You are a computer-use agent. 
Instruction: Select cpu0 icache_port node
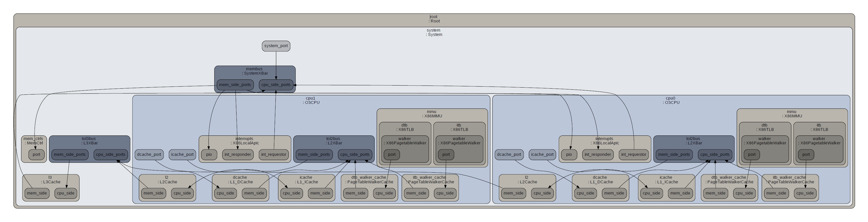coord(542,155)
